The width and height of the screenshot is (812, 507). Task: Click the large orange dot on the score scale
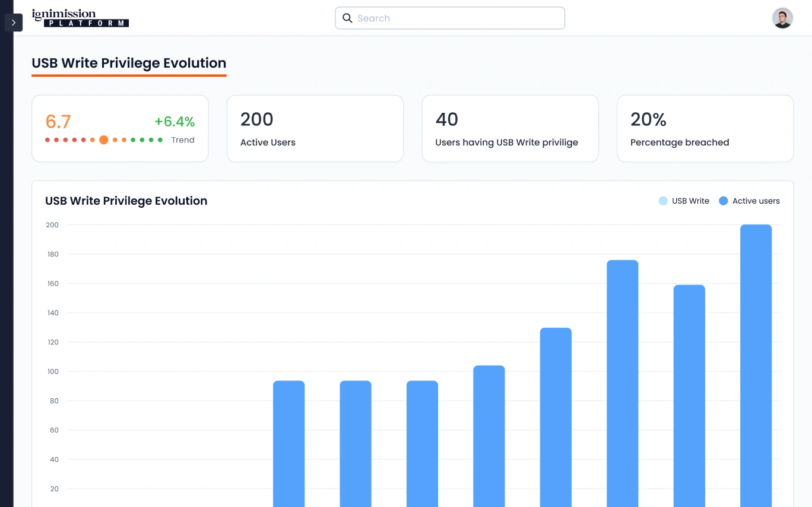click(104, 140)
